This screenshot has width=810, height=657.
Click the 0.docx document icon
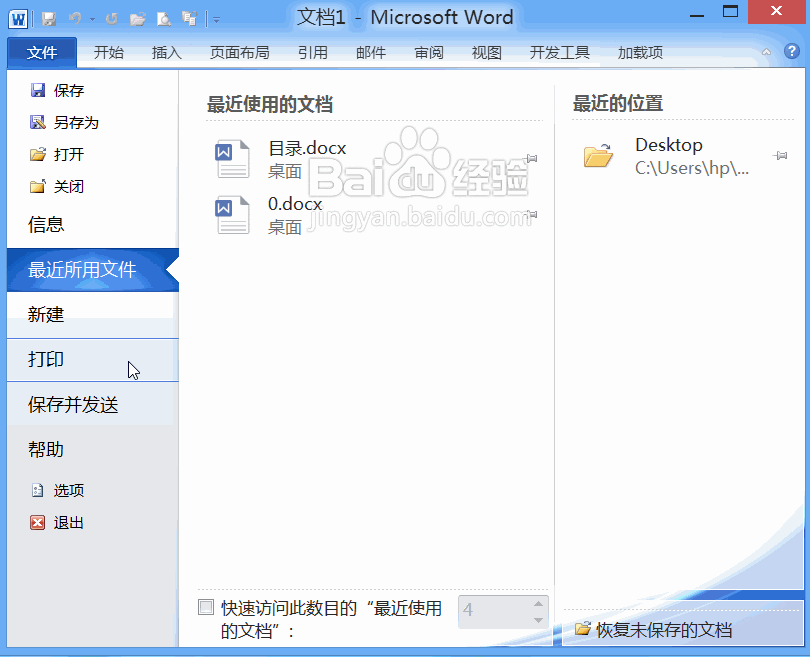232,215
